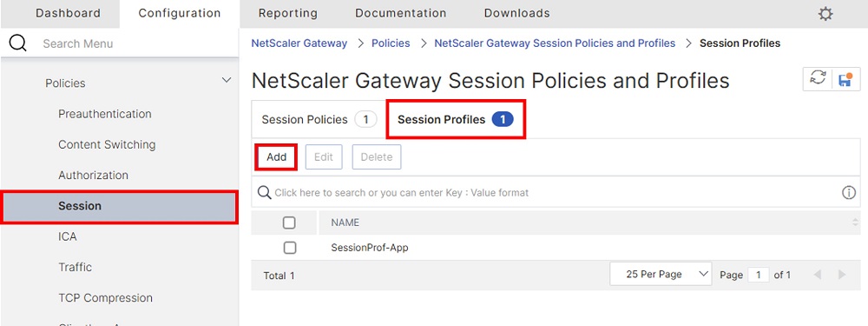Toggle the select-all header checkbox

point(289,223)
